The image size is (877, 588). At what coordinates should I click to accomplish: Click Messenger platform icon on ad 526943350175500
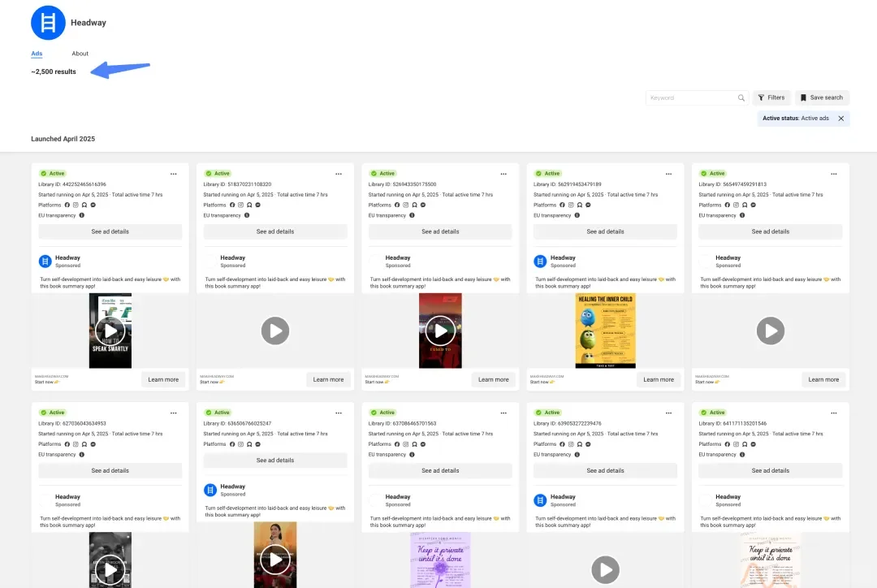click(x=423, y=205)
